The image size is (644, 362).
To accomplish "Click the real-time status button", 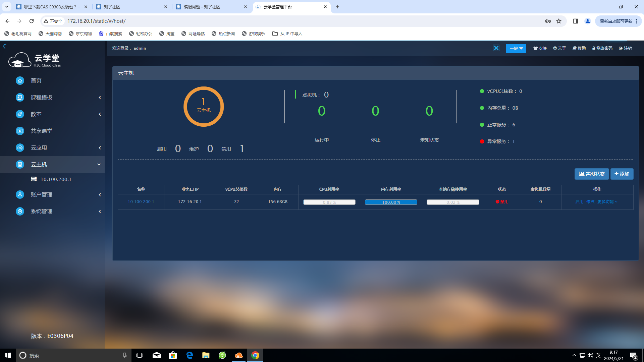I will point(591,174).
